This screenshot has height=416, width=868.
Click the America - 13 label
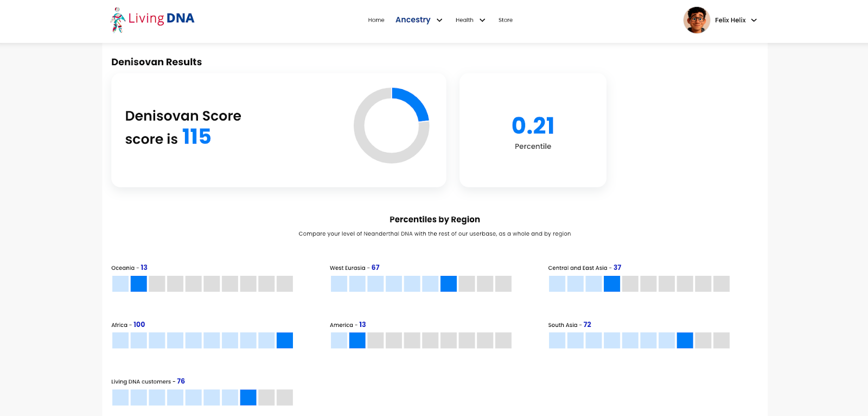click(x=348, y=325)
